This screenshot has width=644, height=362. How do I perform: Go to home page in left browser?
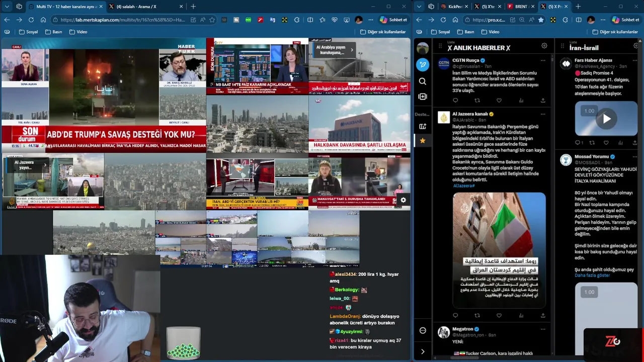[x=43, y=20]
